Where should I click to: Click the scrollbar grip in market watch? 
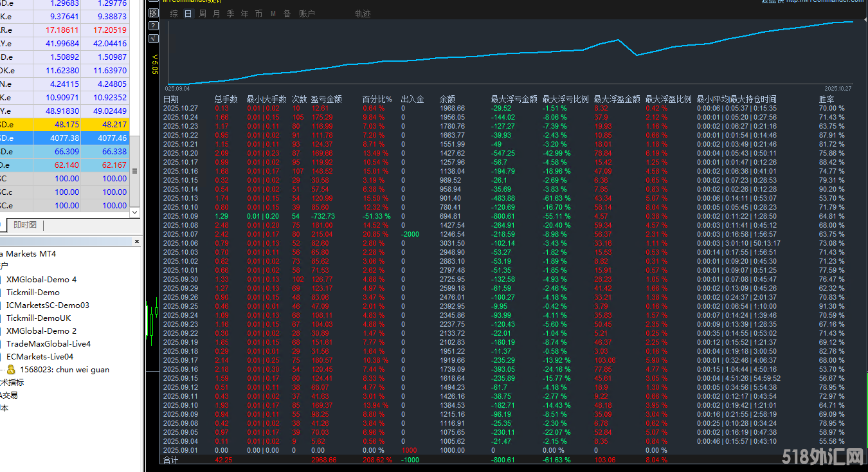point(134,171)
